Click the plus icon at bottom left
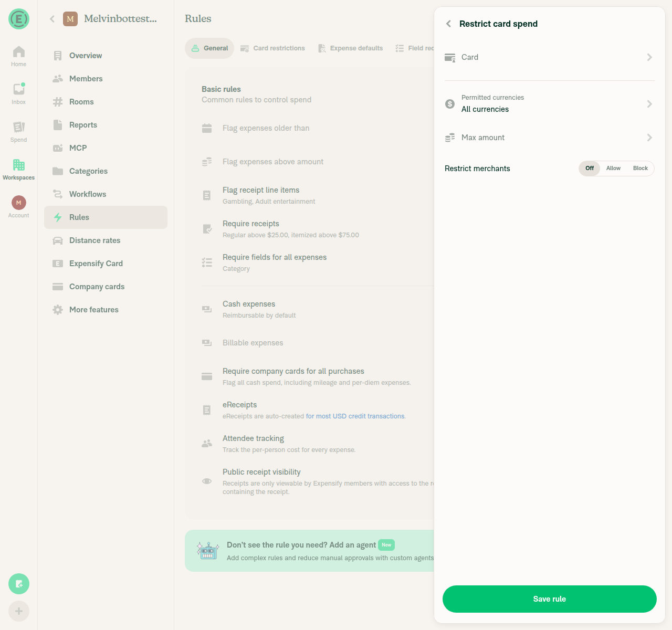The width and height of the screenshot is (672, 630). click(x=19, y=611)
